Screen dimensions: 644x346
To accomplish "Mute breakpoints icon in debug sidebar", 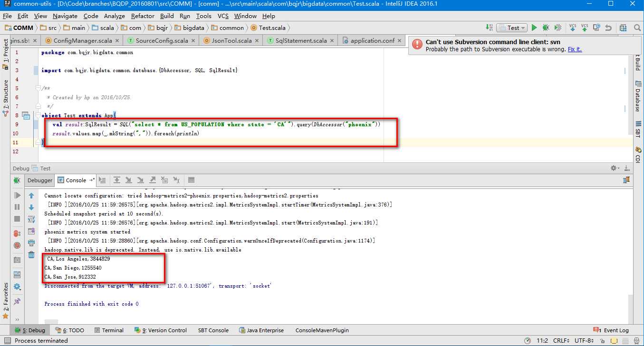I will coord(17,245).
